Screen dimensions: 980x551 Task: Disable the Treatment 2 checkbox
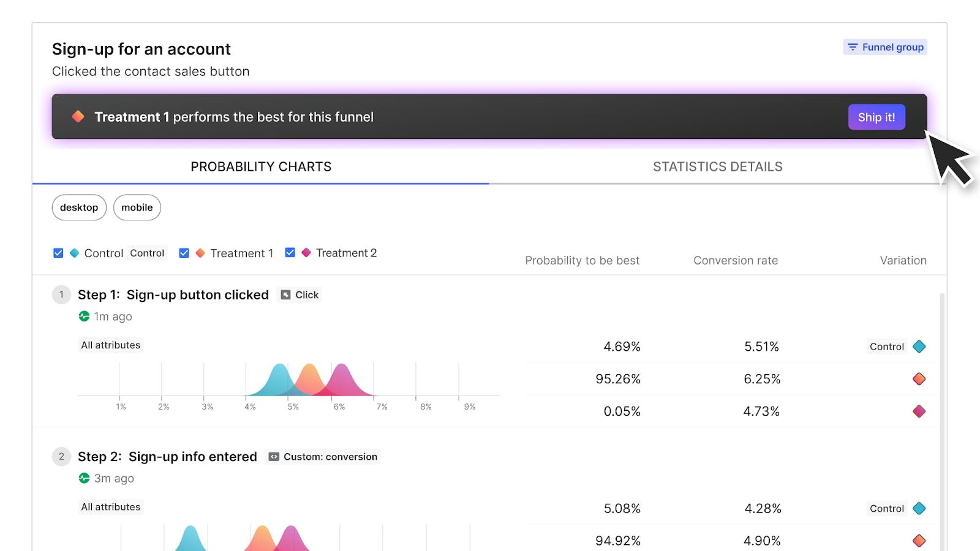tap(290, 253)
